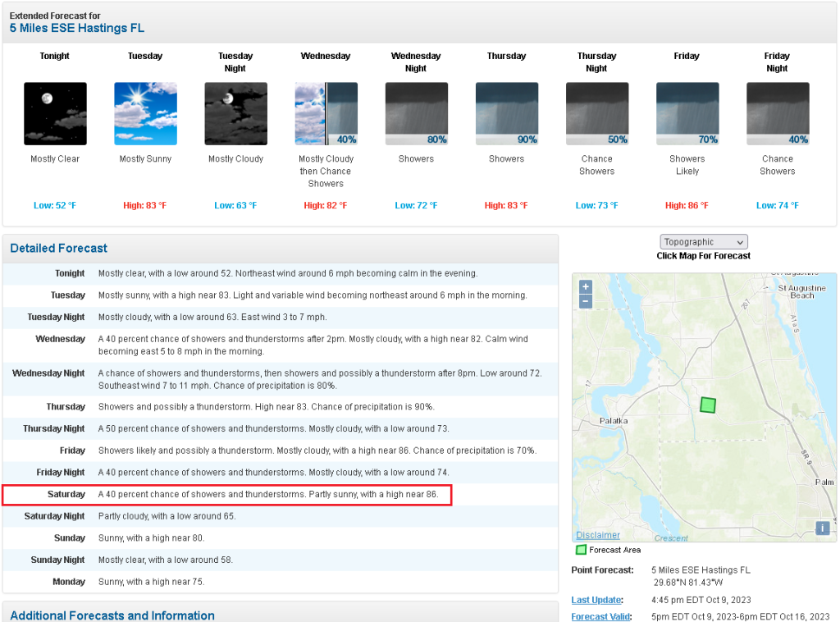Screen dimensions: 840x622
Task: Click the Saturday detailed forecast row
Action: [x=226, y=495]
